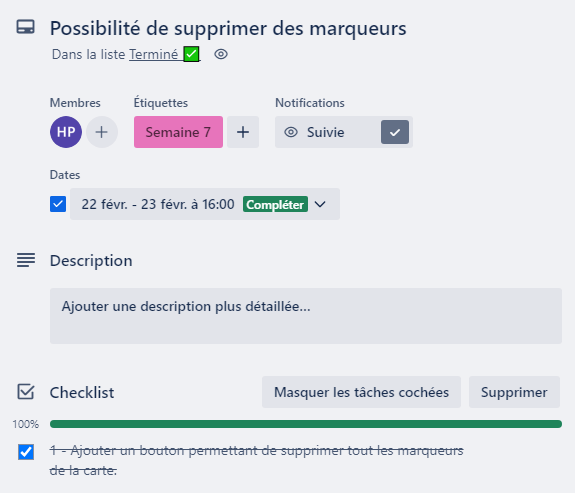Add a member with the round plus

coord(102,132)
